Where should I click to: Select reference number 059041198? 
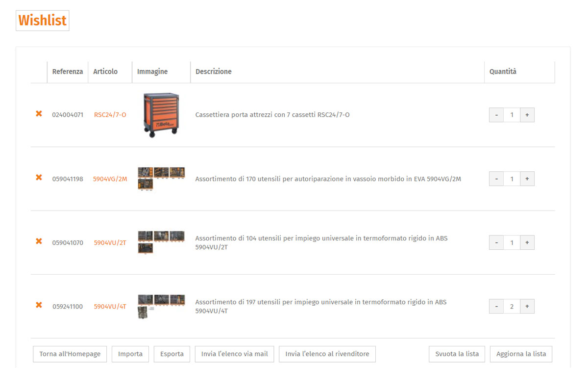tap(68, 179)
